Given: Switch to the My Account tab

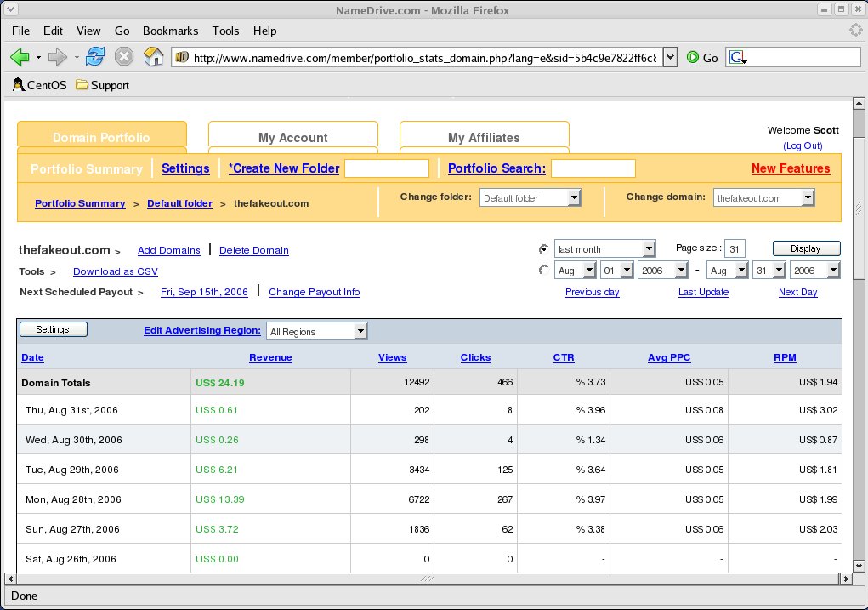Looking at the screenshot, I should [292, 137].
